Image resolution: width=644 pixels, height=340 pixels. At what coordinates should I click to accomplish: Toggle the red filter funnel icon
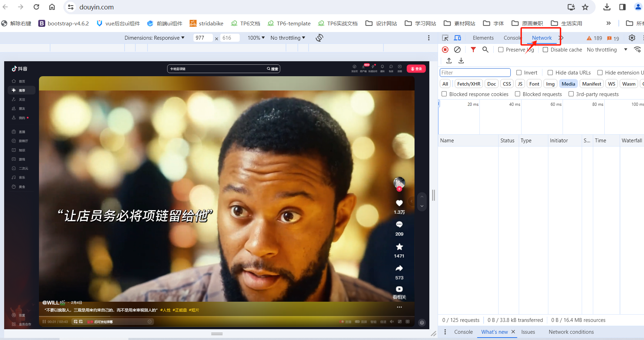pos(473,50)
